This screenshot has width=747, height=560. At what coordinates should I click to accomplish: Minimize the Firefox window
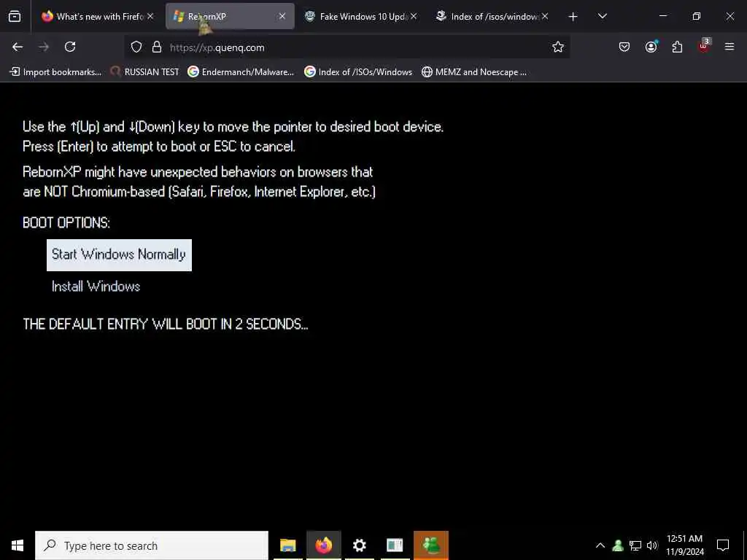663,16
